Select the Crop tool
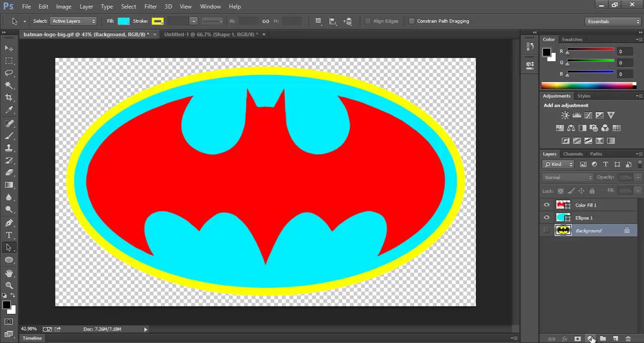Image resolution: width=644 pixels, height=343 pixels. pyautogui.click(x=9, y=98)
